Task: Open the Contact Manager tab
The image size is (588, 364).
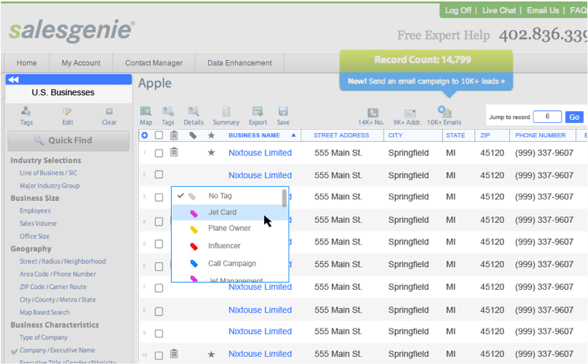Action: [x=154, y=63]
